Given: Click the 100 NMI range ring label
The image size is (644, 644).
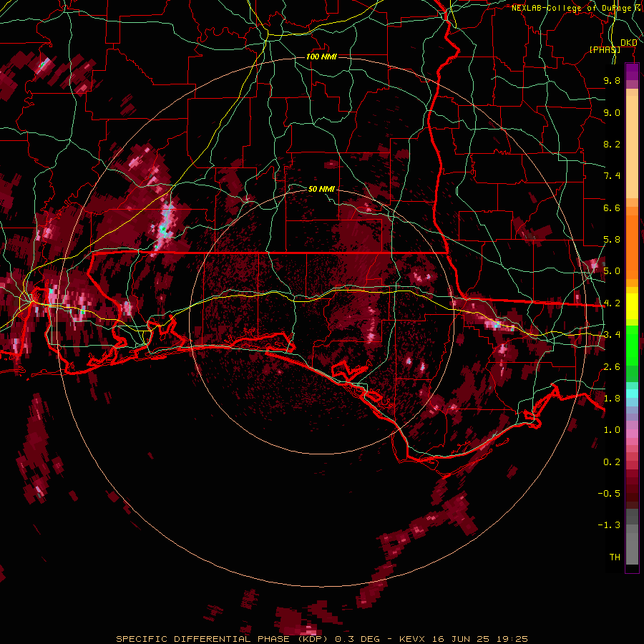Looking at the screenshot, I should point(321,57).
